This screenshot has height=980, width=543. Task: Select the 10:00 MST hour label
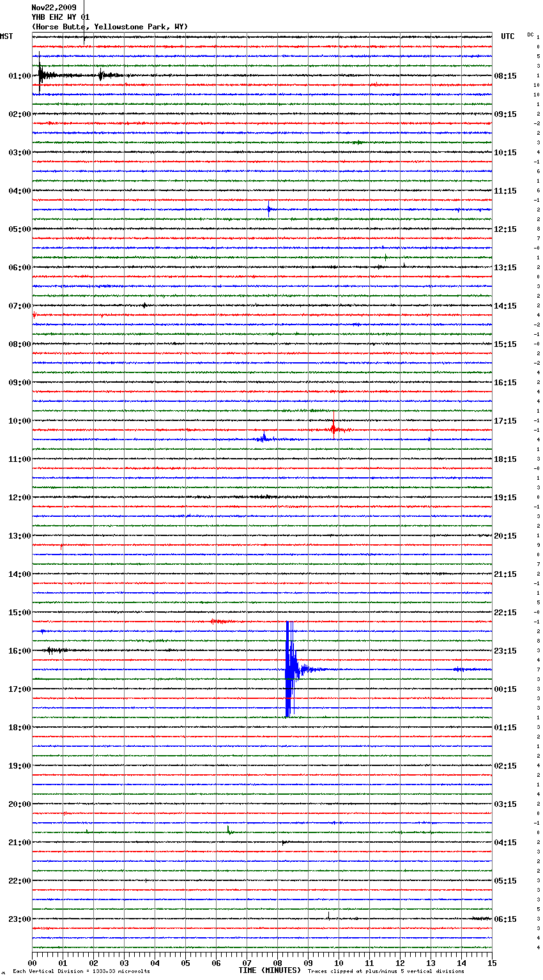pos(20,421)
